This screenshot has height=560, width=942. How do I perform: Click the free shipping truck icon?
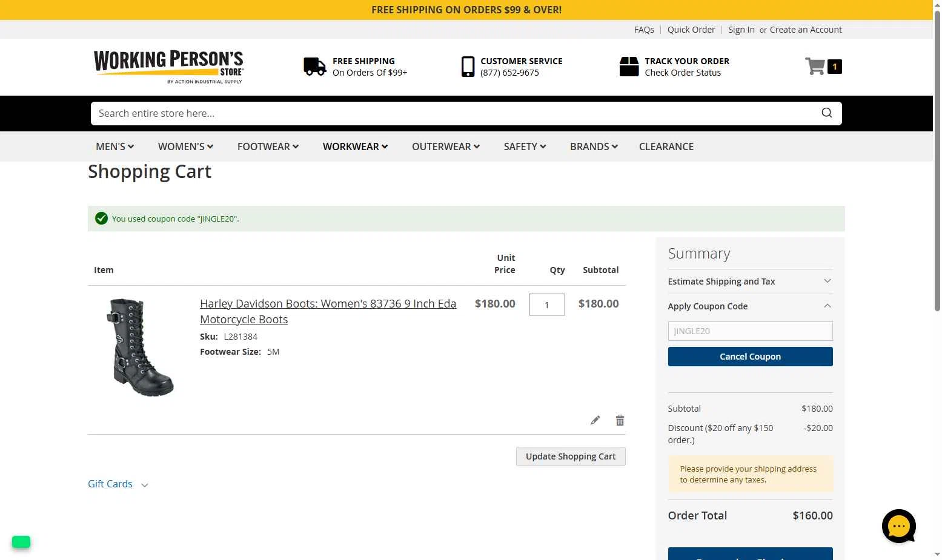[315, 67]
